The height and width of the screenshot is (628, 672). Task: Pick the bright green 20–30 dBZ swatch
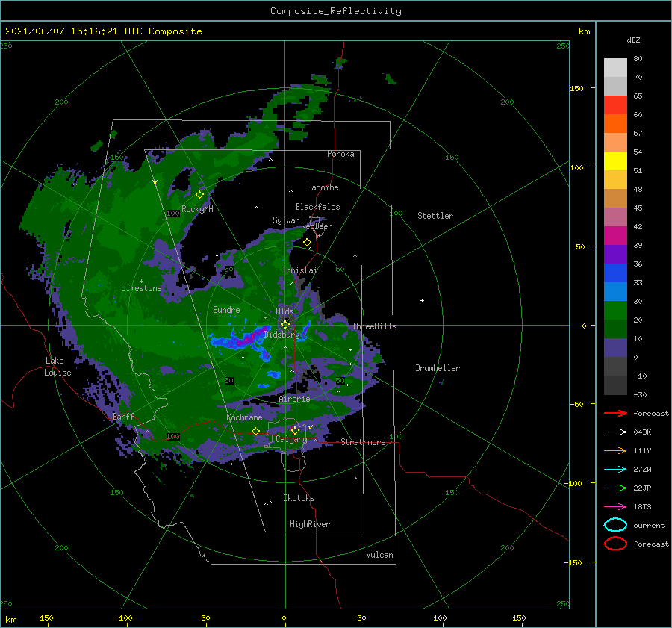tap(615, 311)
